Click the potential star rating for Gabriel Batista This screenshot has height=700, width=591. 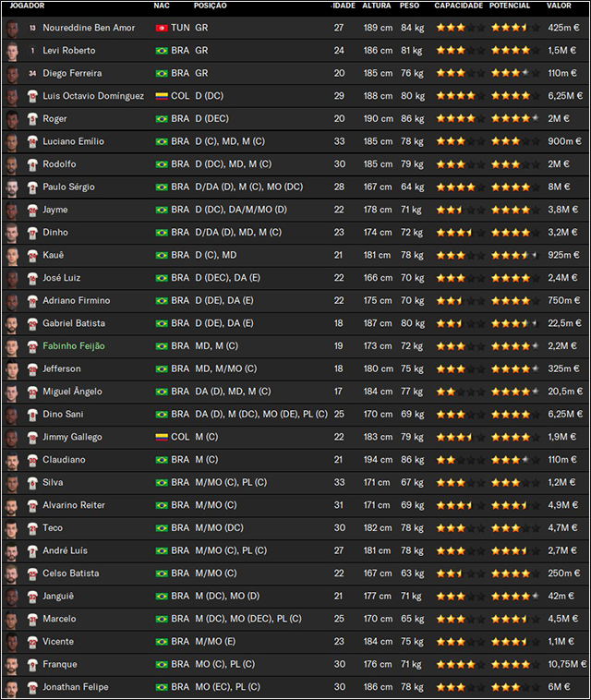pos(515,323)
